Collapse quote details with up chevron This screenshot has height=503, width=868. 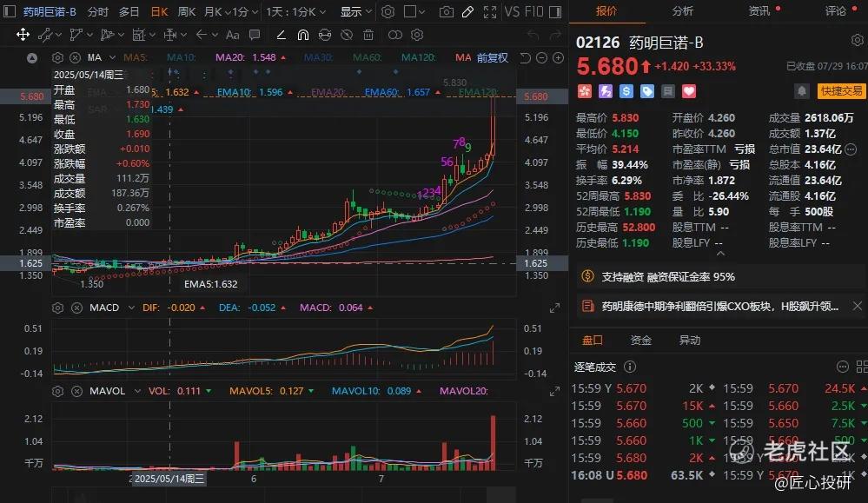coord(720,254)
